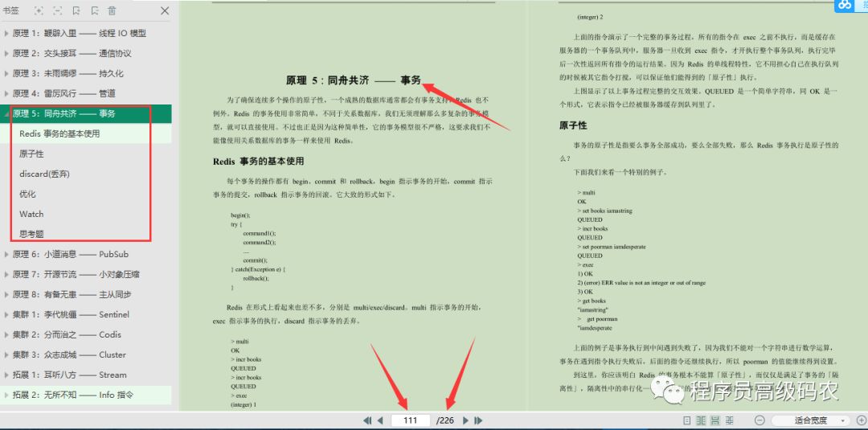Click error line 'ERR value is not an integer'
The width and height of the screenshot is (868, 430).
(x=641, y=283)
